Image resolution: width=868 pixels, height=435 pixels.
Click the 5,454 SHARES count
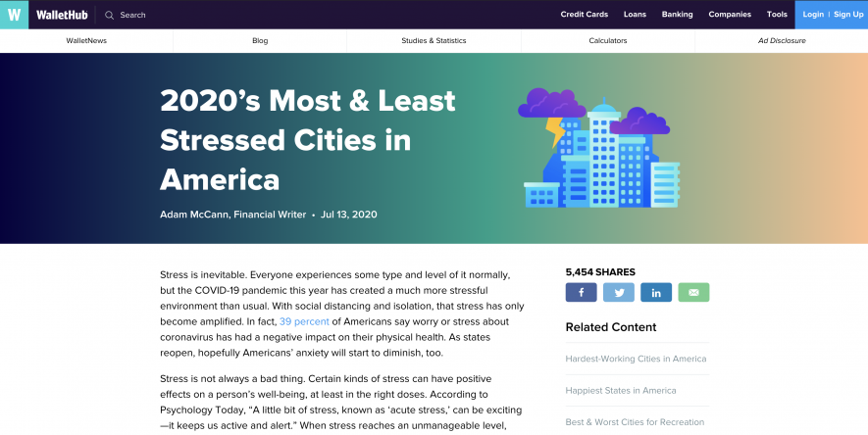click(x=600, y=272)
